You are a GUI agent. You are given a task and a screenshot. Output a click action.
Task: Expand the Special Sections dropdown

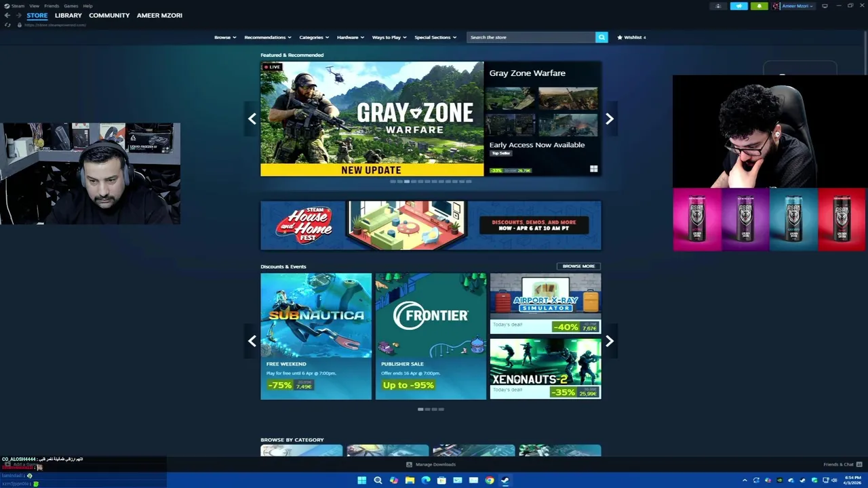coord(435,37)
